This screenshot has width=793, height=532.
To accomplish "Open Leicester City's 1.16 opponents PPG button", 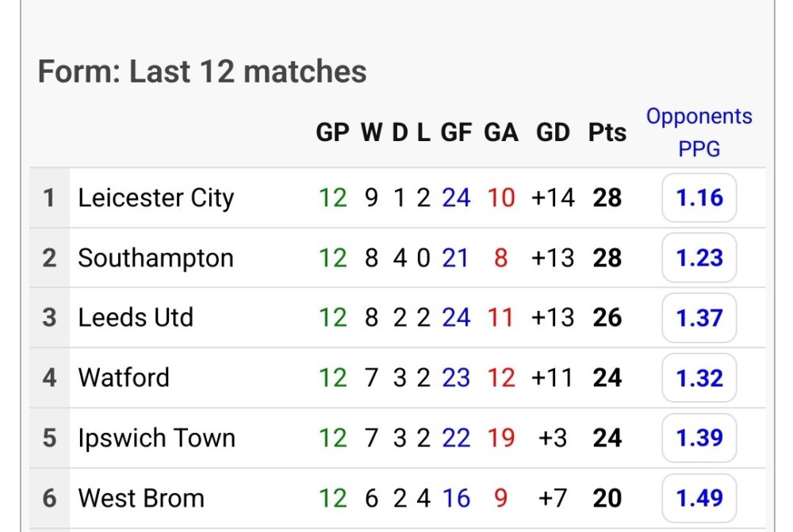I will (699, 197).
